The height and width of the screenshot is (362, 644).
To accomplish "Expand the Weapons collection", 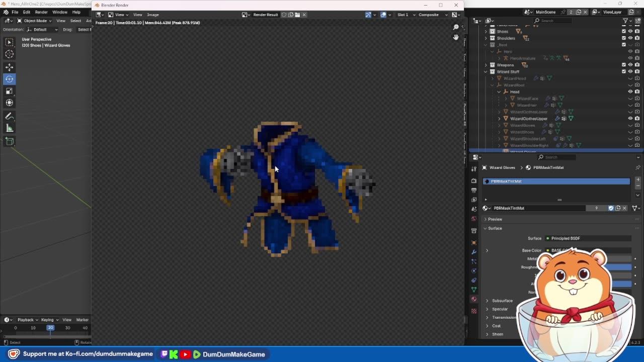I will (x=486, y=65).
